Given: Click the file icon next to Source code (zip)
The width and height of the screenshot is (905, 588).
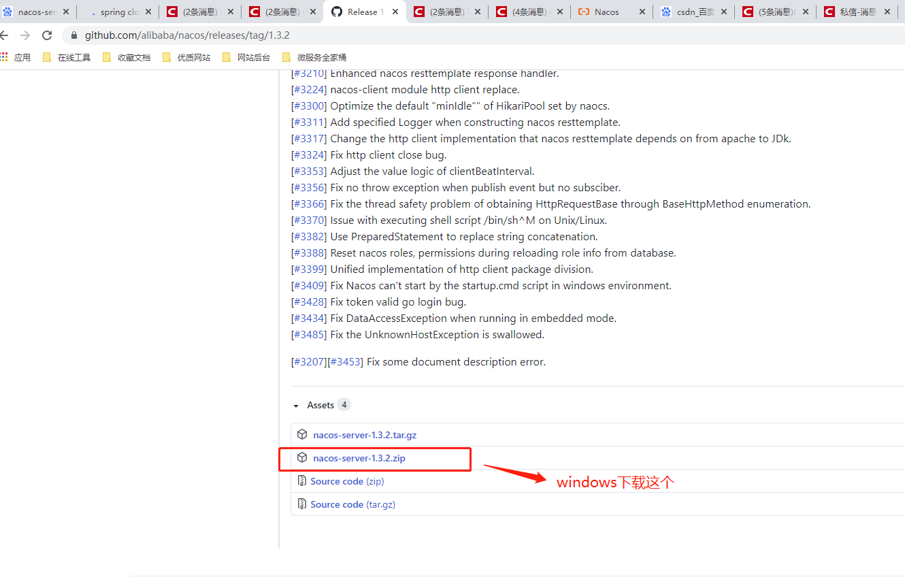Looking at the screenshot, I should [301, 481].
